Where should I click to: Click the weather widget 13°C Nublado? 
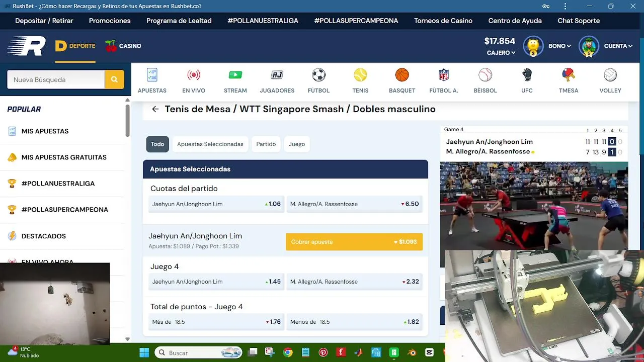coord(23,352)
